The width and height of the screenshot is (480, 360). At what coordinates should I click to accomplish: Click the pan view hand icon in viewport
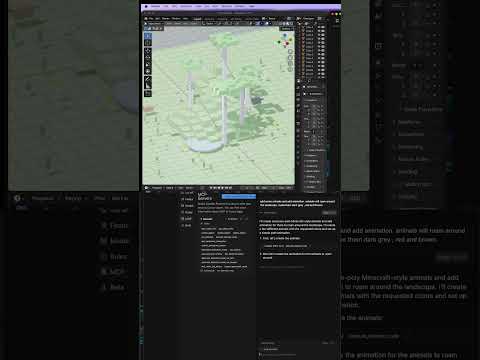point(290,57)
